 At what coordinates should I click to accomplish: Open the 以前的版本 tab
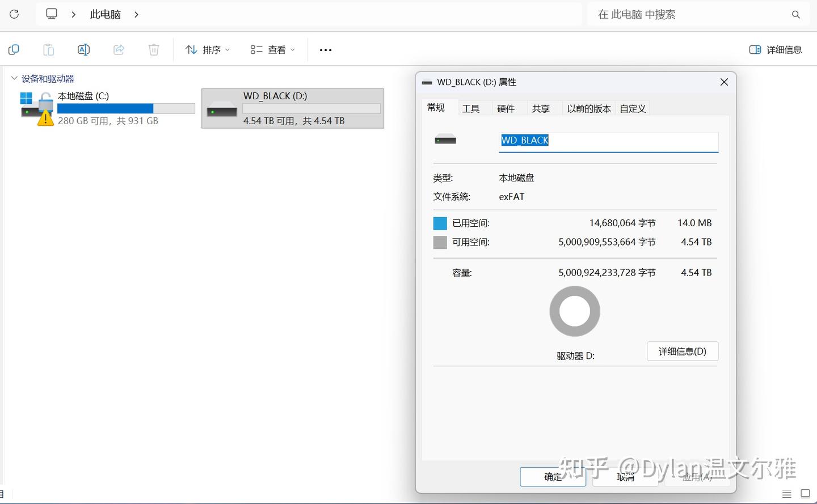click(589, 108)
